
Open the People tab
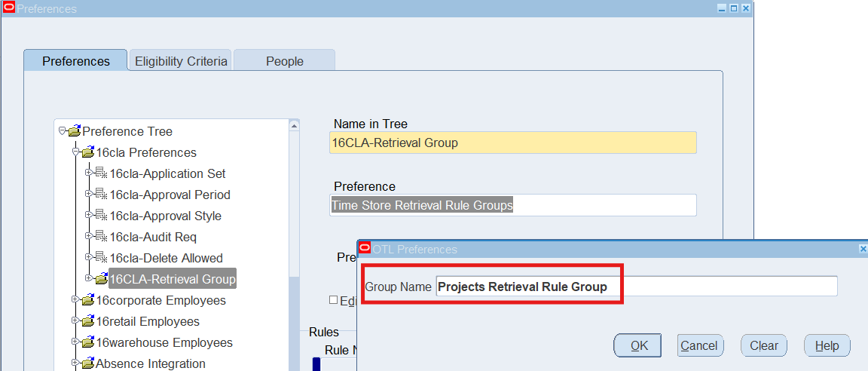[x=284, y=61]
